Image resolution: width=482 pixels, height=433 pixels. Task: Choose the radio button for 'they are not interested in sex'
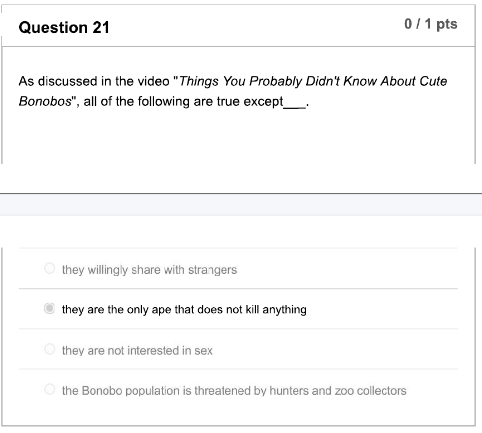(49, 349)
